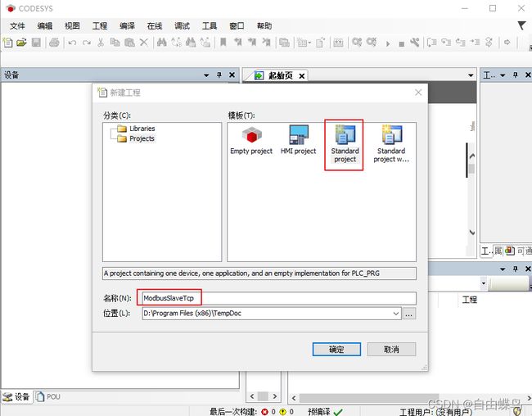Click the horizontal scrollbar left arrow in messages
This screenshot has width=532, height=416.
tap(294, 398)
